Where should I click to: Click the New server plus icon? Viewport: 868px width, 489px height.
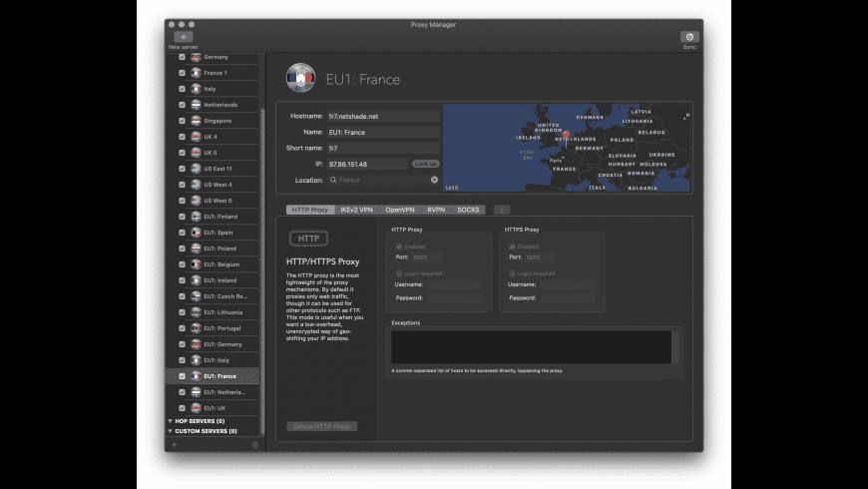184,37
